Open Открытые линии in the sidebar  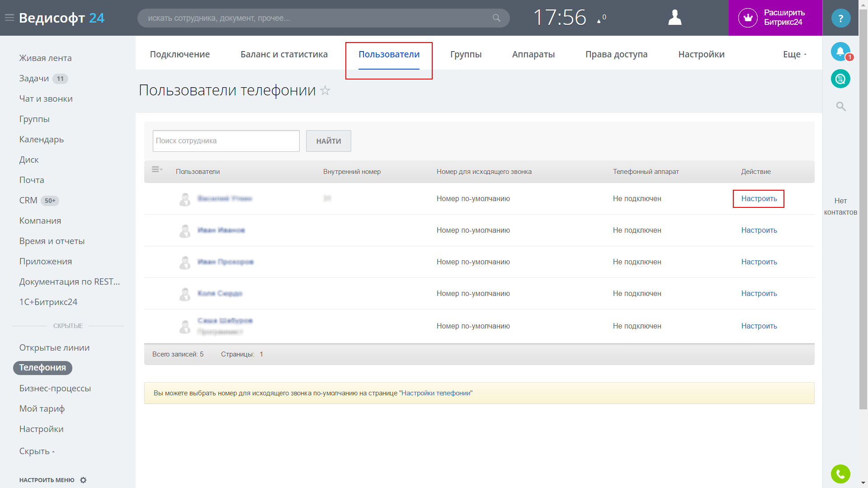point(54,347)
